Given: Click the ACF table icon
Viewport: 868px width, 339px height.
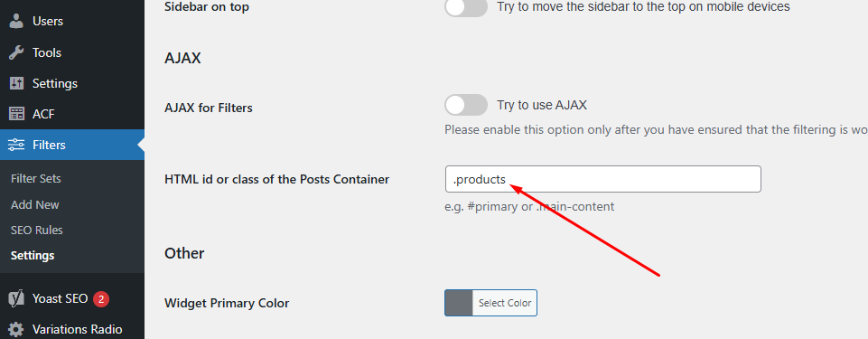Looking at the screenshot, I should click(x=16, y=114).
